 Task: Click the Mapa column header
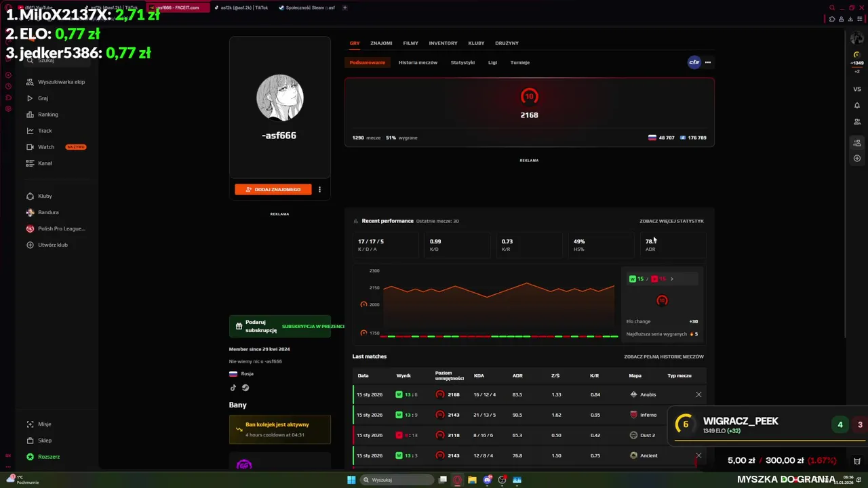point(635,375)
